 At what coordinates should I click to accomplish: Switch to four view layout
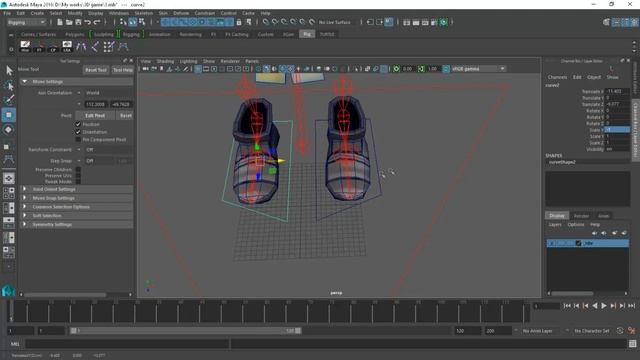pyautogui.click(x=9, y=193)
